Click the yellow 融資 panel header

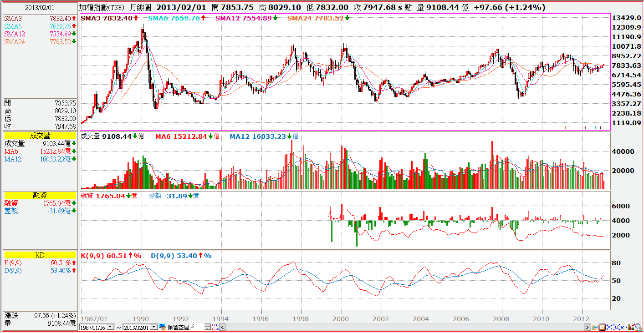tap(41, 195)
